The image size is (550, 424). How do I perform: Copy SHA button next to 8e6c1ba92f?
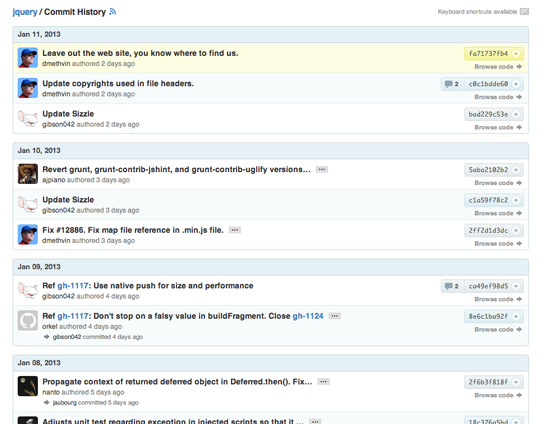(x=516, y=316)
